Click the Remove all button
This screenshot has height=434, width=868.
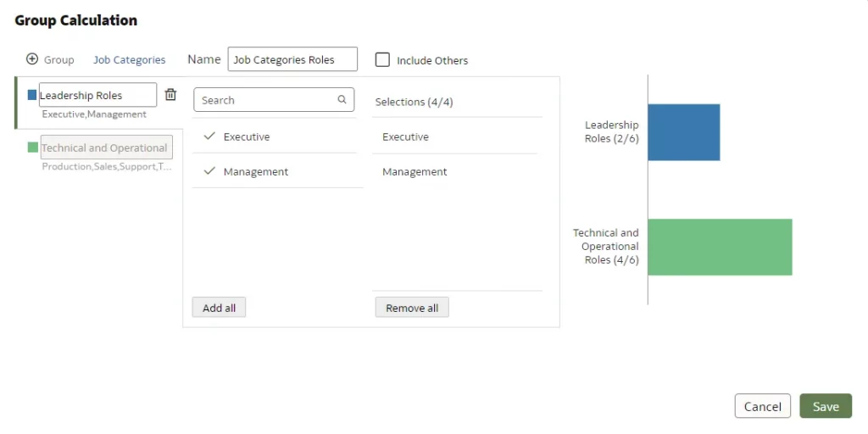(x=412, y=308)
